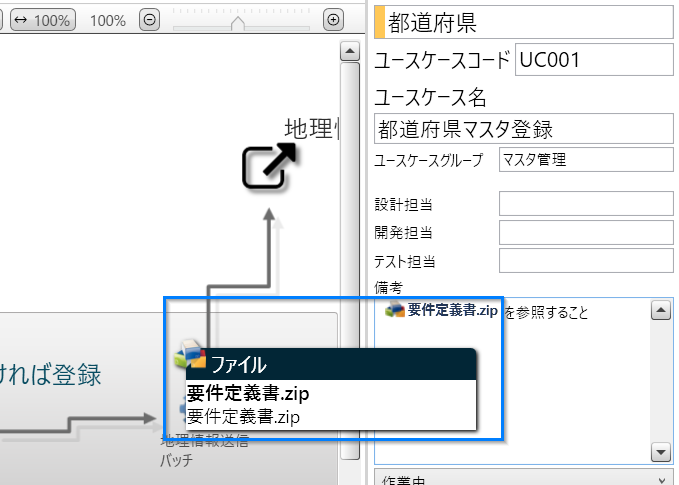Viewport: 679px width, 485px height.
Task: Click the zoom slider handle
Action: 237,21
